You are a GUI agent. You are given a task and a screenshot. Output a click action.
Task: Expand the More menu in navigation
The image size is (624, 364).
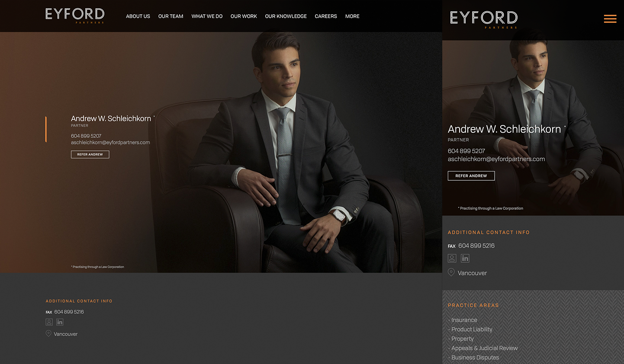coord(352,16)
